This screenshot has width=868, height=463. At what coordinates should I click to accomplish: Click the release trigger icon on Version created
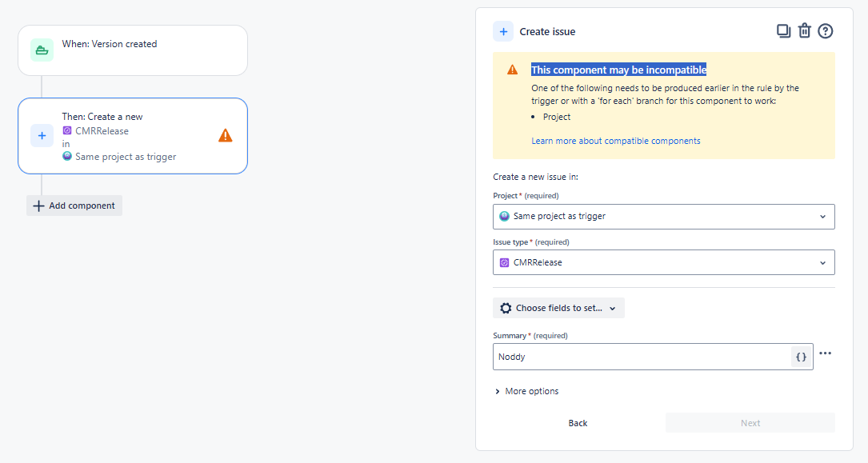point(42,50)
